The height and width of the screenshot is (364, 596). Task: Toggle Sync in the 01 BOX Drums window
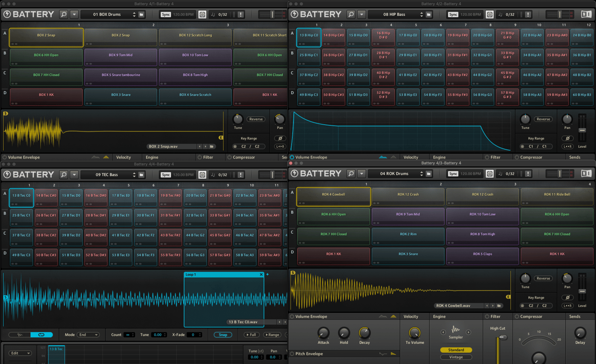(166, 15)
